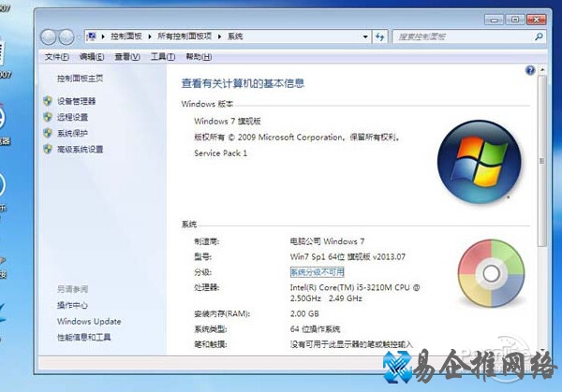This screenshot has height=392, width=562.
Task: Click the colorful OEM disc logo
Action: 491,273
